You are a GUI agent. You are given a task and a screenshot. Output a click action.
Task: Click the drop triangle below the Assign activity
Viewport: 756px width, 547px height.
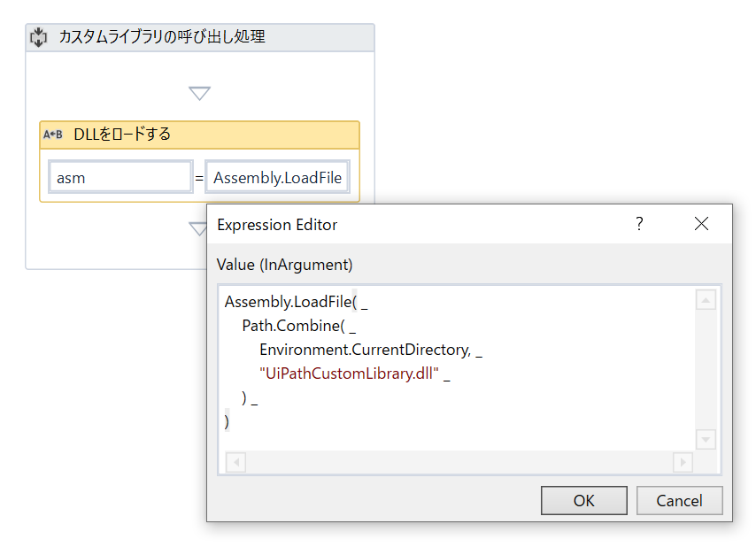tap(197, 228)
